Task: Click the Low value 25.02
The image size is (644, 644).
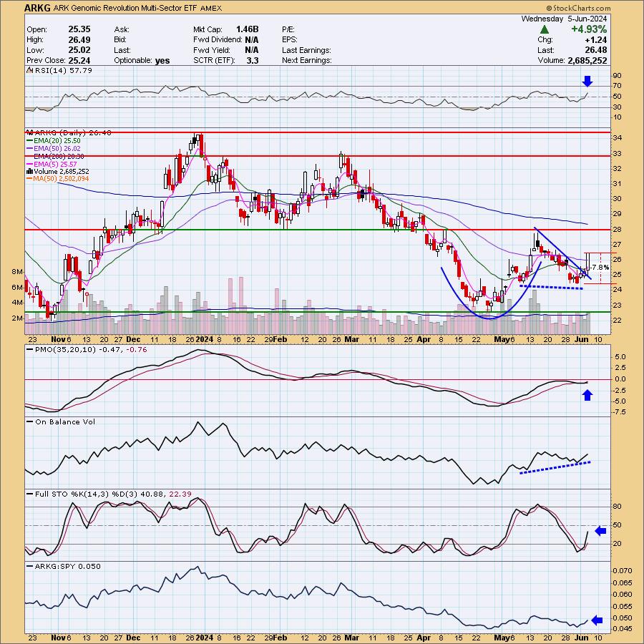Action: (x=79, y=50)
